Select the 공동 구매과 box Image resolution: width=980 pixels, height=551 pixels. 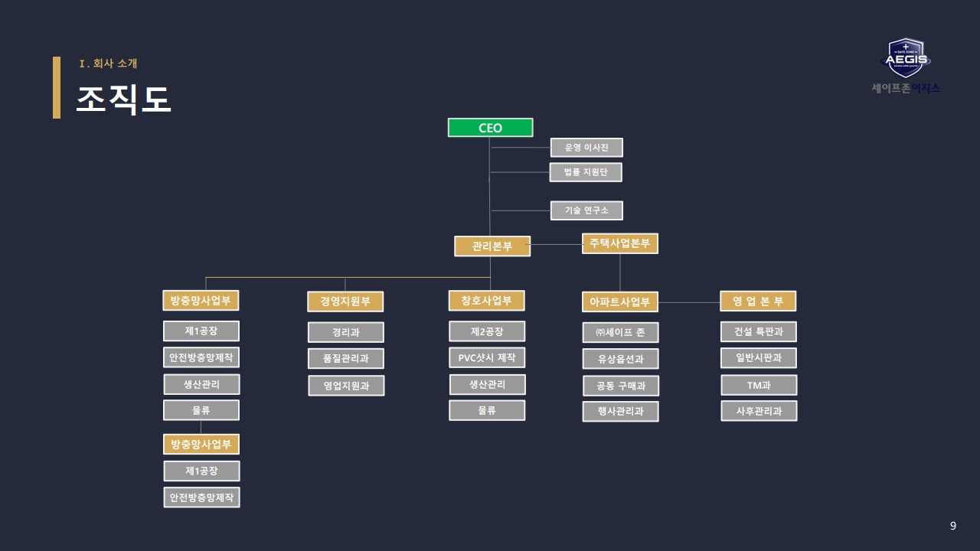tap(621, 386)
